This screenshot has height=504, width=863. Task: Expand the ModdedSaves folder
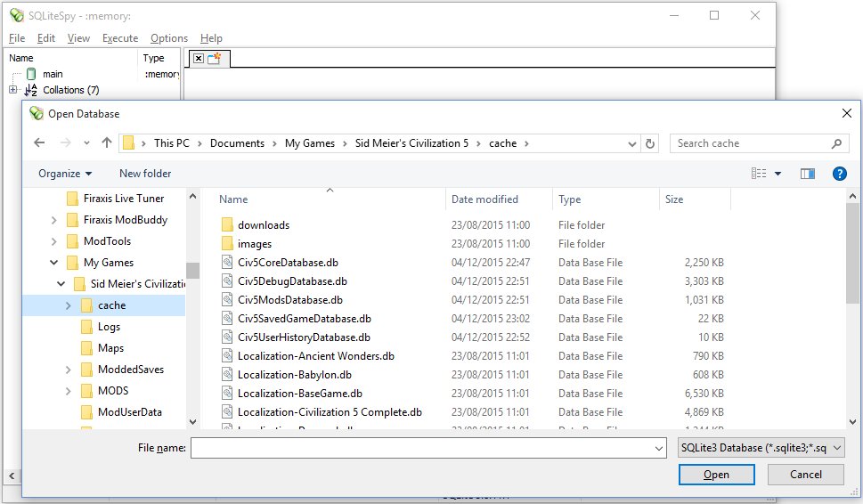(69, 370)
